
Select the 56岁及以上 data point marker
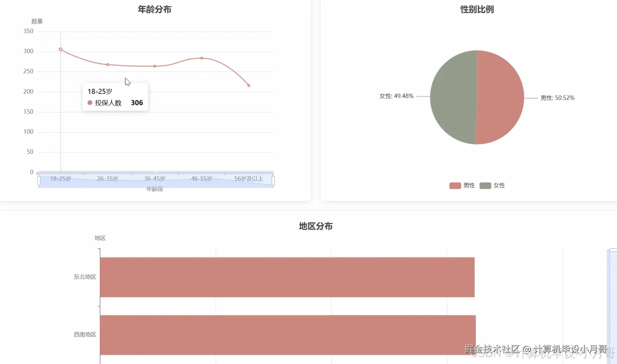(x=249, y=85)
